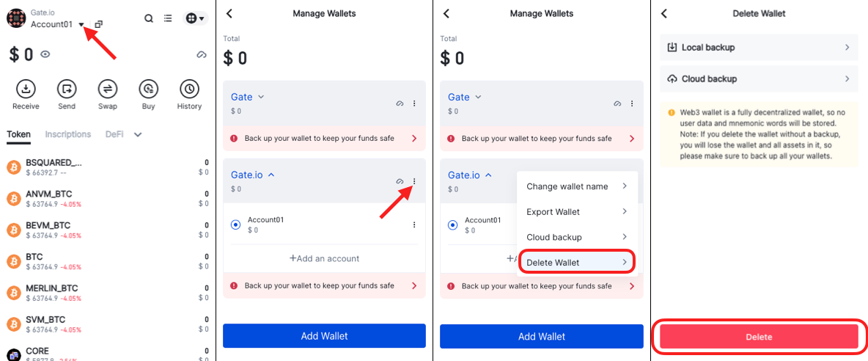Copy address icon beside Account01
This screenshot has width=868, height=361.
click(x=99, y=24)
